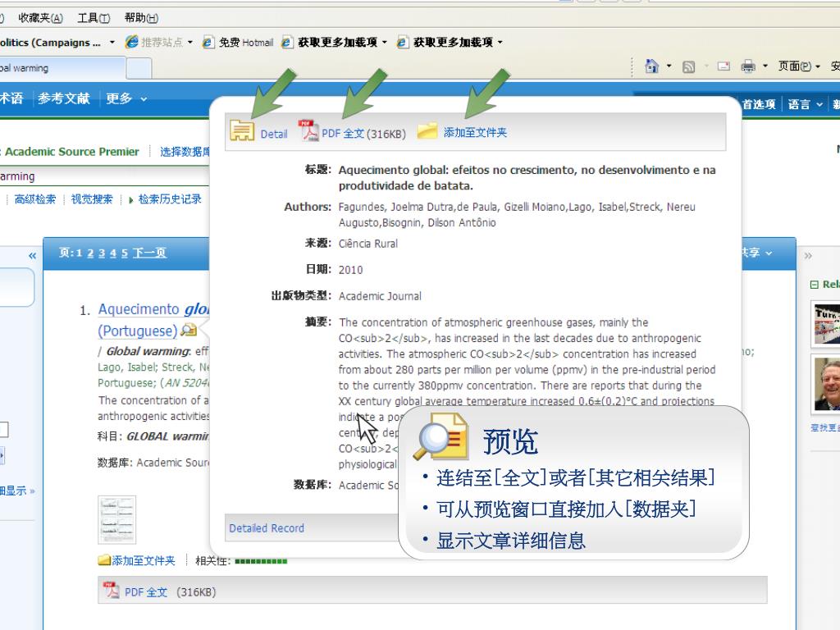Click the PDF icon in preview popup header
Screen dimensions: 840x630
pyautogui.click(x=308, y=130)
